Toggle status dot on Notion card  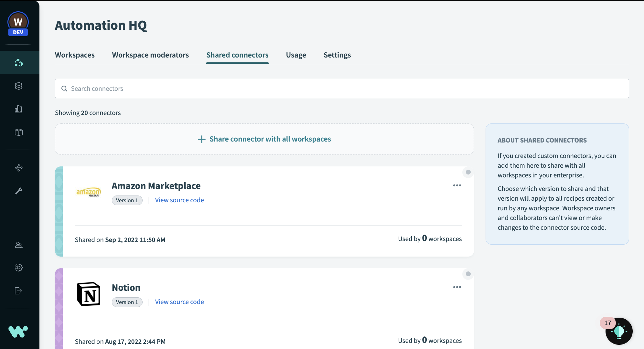pos(468,274)
